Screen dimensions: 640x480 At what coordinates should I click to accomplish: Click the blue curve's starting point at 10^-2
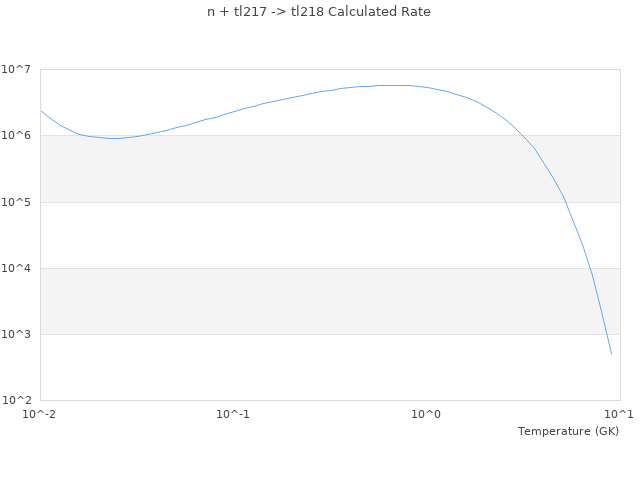41,111
